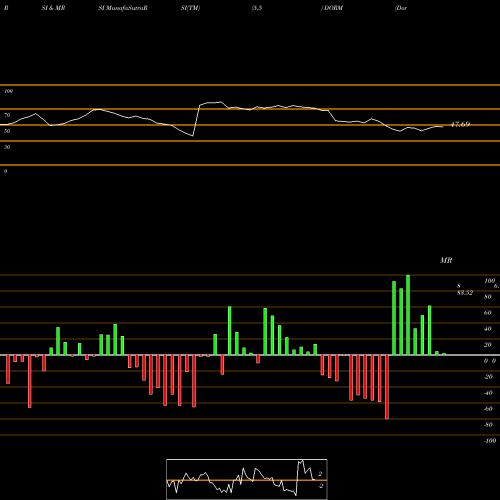500x500 pixels.
Task: Click the 'SI MunafaSutraR' header text
Action: point(123,8)
